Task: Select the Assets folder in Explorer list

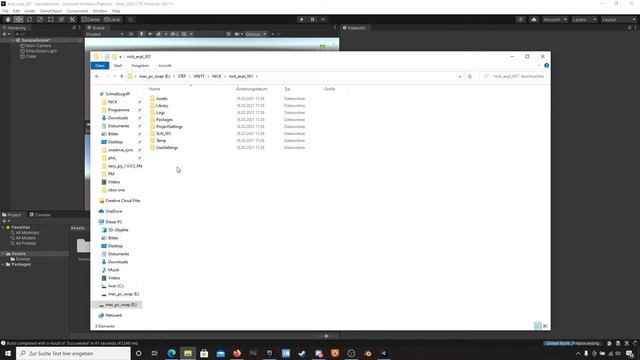Action: tap(162, 99)
